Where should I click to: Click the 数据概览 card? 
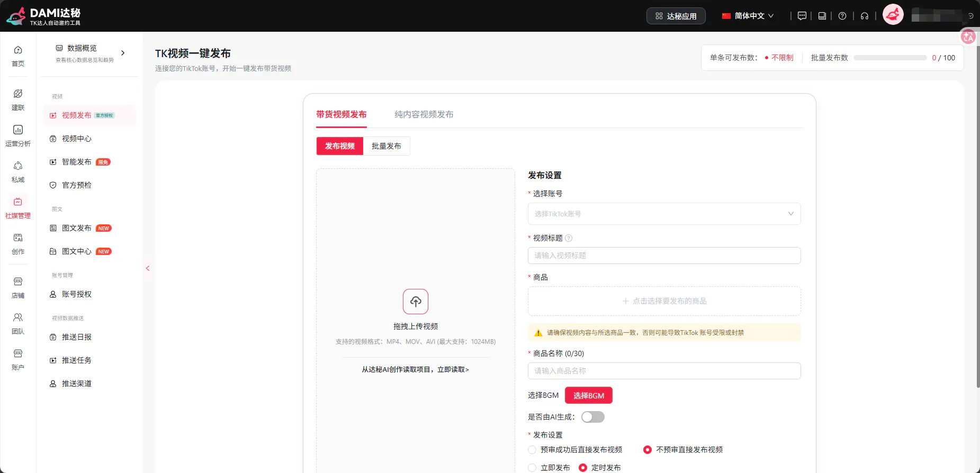[x=89, y=53]
